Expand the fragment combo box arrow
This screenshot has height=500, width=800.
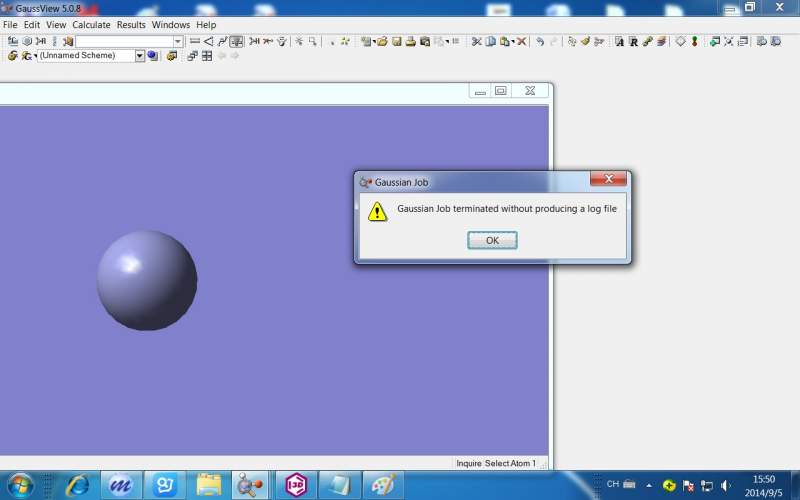coord(178,41)
